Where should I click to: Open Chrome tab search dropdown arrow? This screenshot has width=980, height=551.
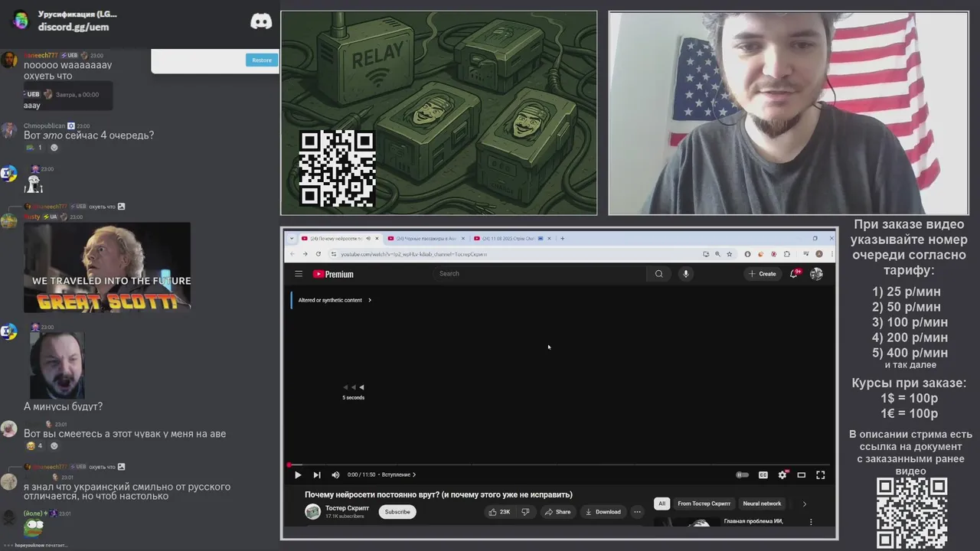[x=291, y=239]
